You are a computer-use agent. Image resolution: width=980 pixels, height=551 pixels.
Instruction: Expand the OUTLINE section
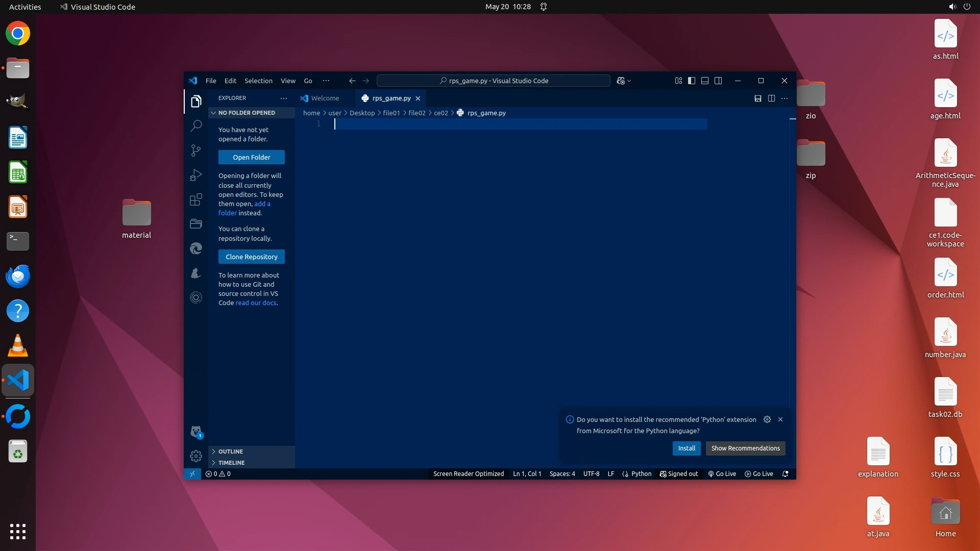[x=231, y=452]
